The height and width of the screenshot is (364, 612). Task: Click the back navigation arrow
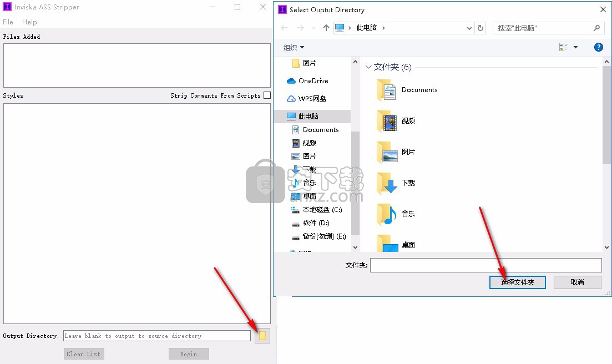(x=284, y=28)
